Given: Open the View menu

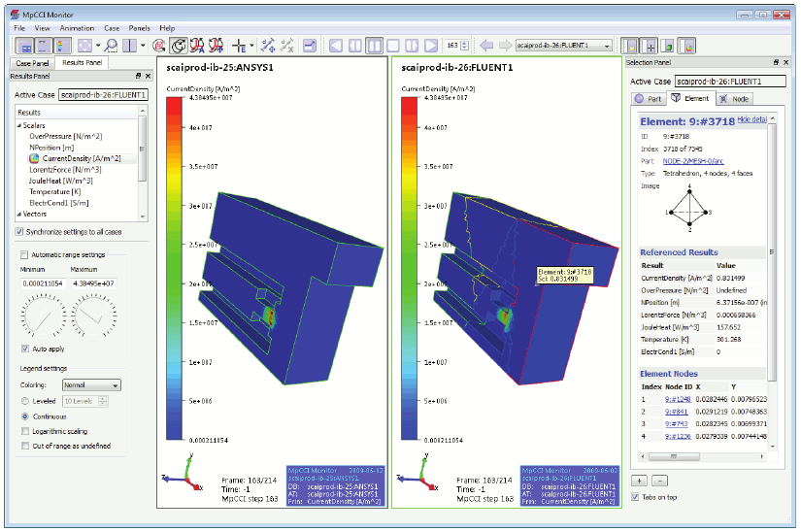Looking at the screenshot, I should click(x=42, y=28).
